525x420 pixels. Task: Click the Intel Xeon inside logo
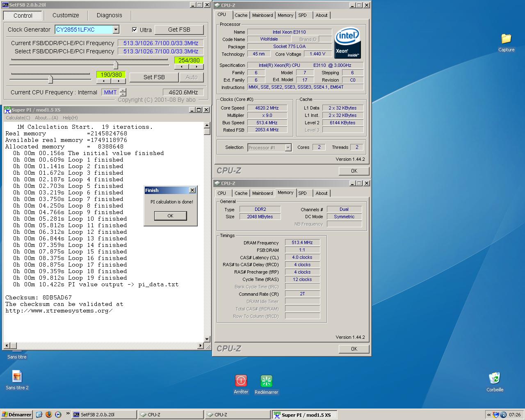point(347,43)
